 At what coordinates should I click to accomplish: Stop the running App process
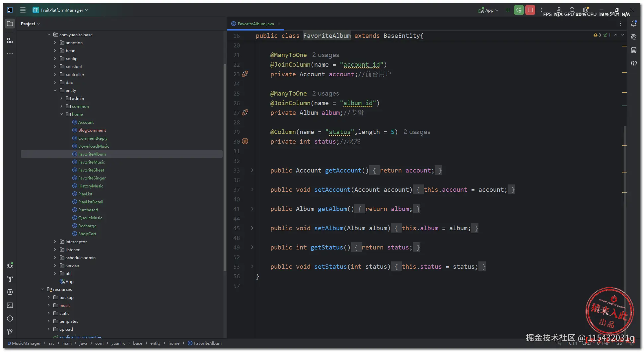click(x=530, y=10)
